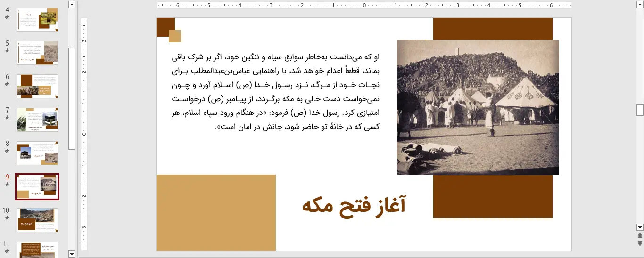Click the thumbnail panel scrollbar thumb

[72, 99]
